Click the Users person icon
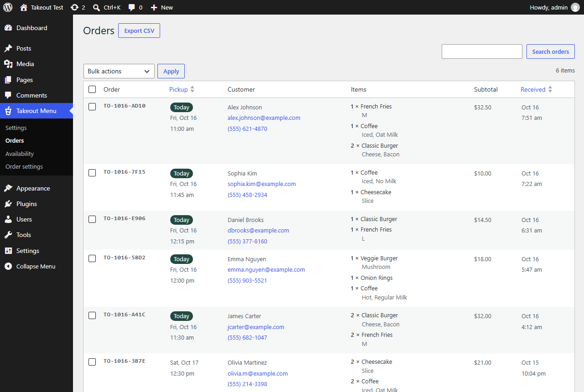Screen dimensions: 584x392 pyautogui.click(x=8, y=219)
